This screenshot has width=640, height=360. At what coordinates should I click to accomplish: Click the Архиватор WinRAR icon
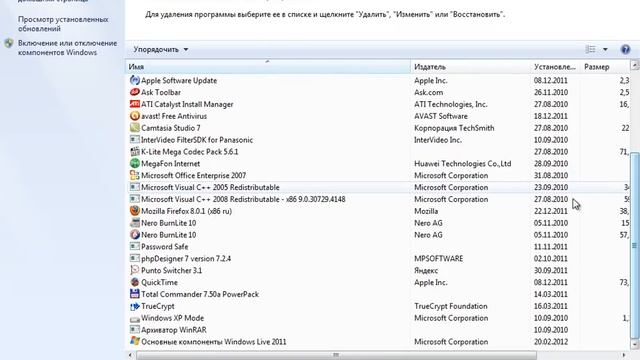point(134,330)
